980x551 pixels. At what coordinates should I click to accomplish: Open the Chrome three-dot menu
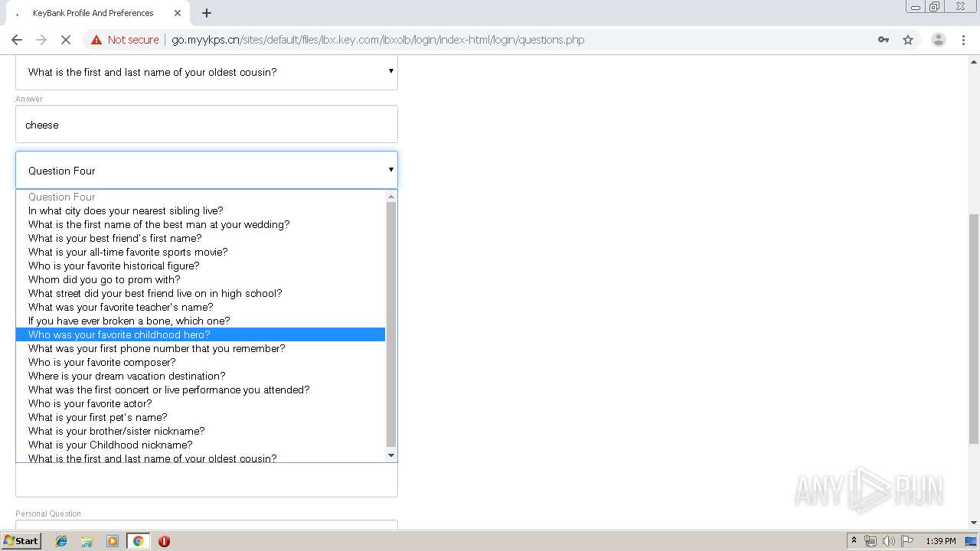coord(963,40)
